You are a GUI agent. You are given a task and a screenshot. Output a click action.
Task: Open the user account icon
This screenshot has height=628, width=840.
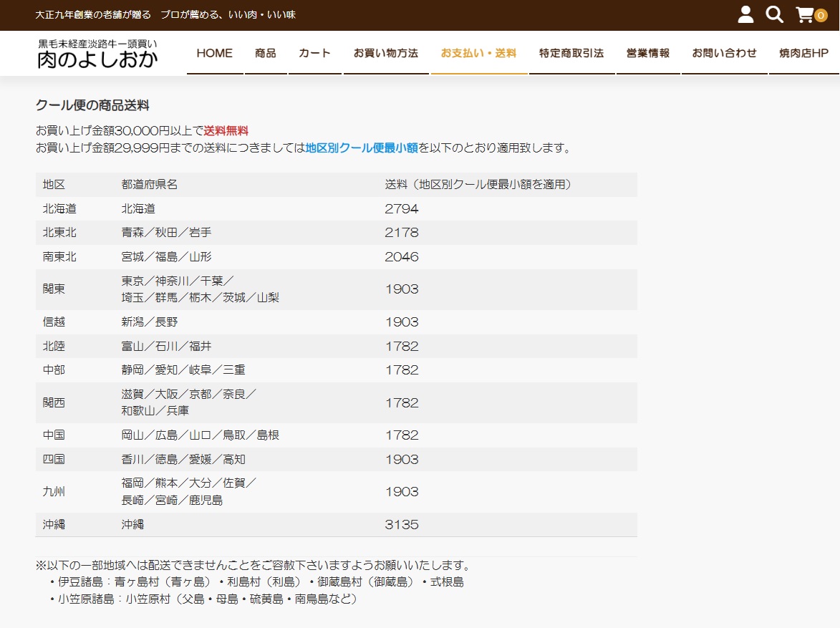[745, 15]
